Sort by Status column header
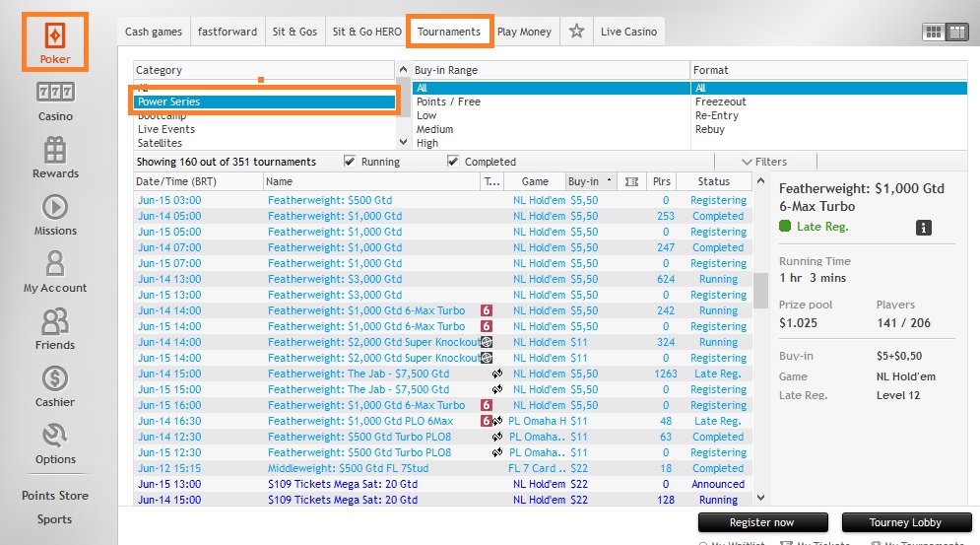This screenshot has height=545, width=980. coord(714,181)
